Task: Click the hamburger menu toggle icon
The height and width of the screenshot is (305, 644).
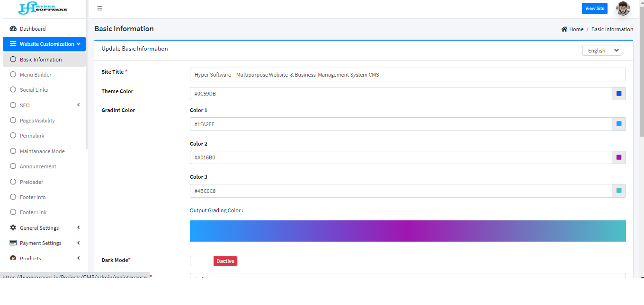Action: point(99,9)
